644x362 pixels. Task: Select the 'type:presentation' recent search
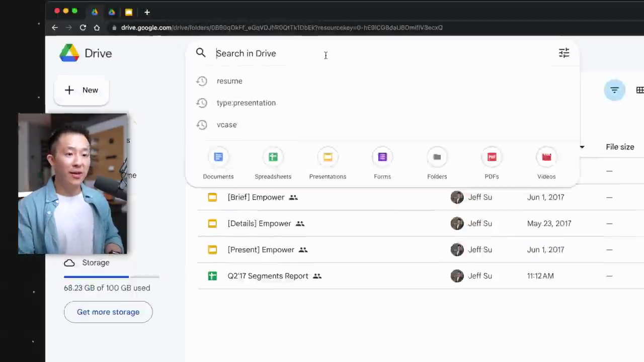(x=246, y=103)
